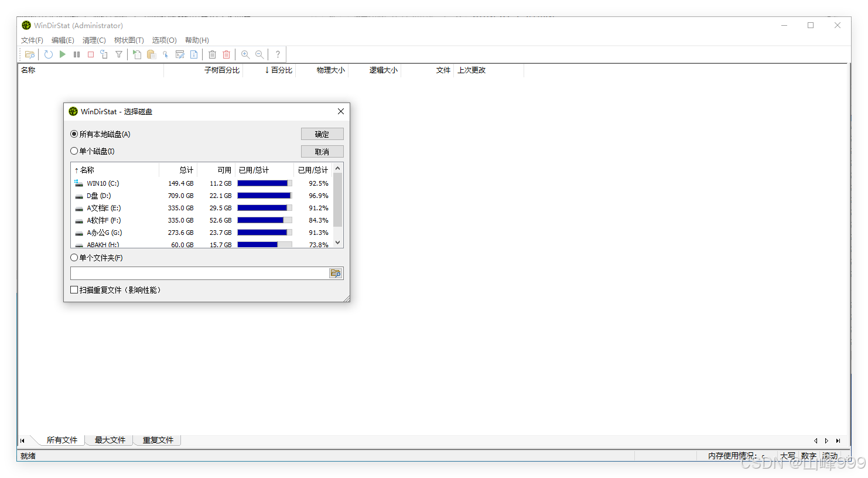Click the drive list scroll down arrow
This screenshot has width=868, height=478.
coord(337,243)
